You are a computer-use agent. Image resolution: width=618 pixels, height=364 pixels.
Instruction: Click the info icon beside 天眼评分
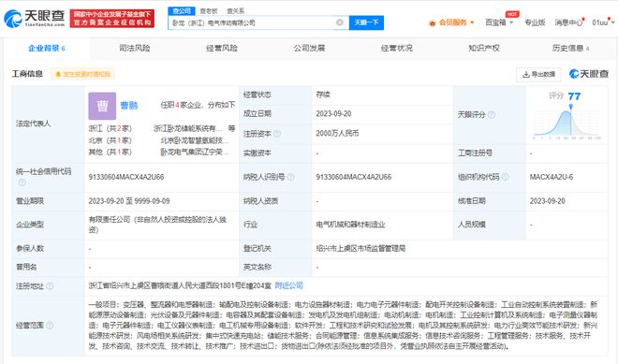point(492,115)
